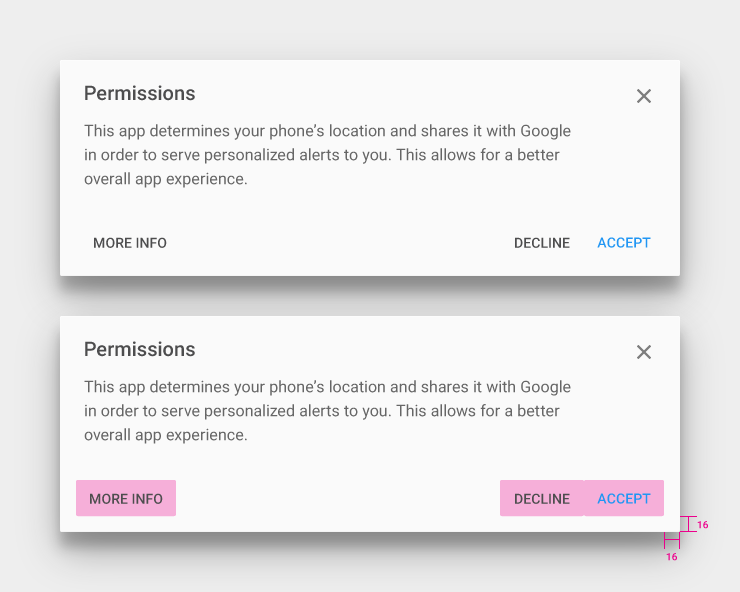
Task: Click the pink-highlighted DECLINE button
Action: [542, 499]
